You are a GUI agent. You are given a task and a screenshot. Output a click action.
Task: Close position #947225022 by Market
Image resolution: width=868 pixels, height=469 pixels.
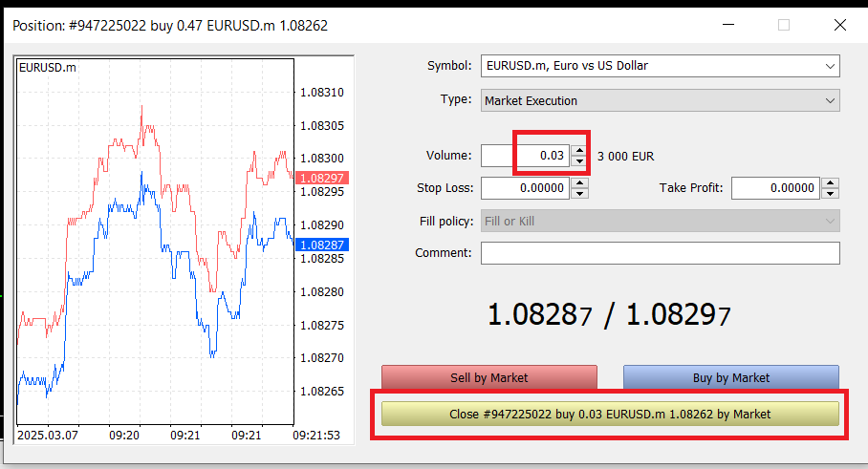pos(610,414)
